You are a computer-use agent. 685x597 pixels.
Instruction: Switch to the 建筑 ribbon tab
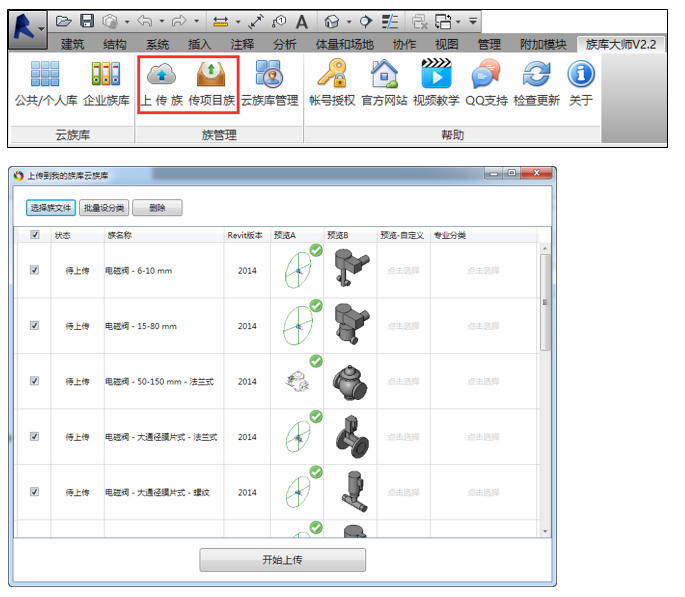pos(73,44)
